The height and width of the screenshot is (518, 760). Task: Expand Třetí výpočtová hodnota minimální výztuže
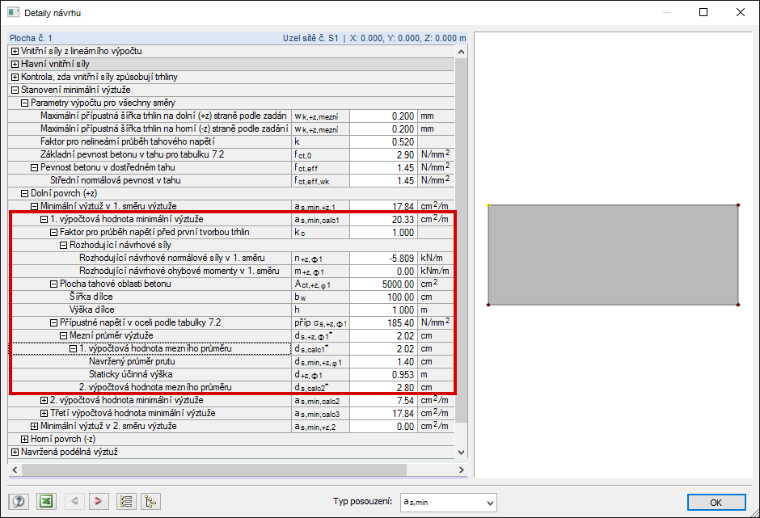pos(44,413)
